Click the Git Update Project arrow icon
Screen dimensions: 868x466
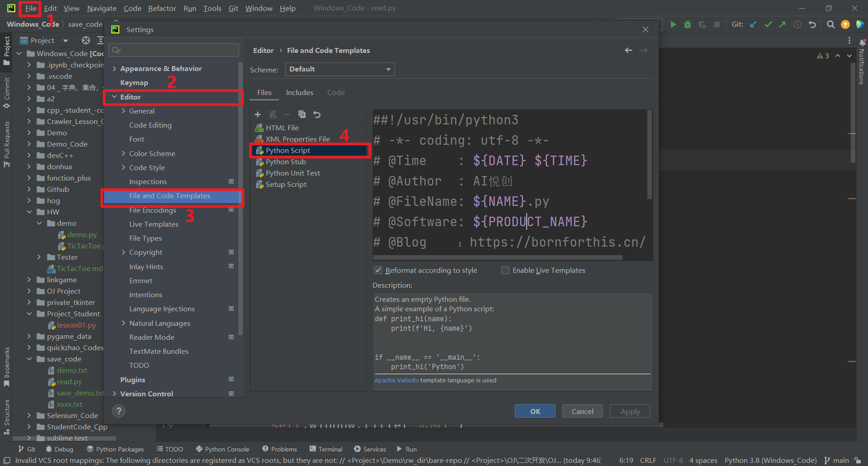point(753,24)
